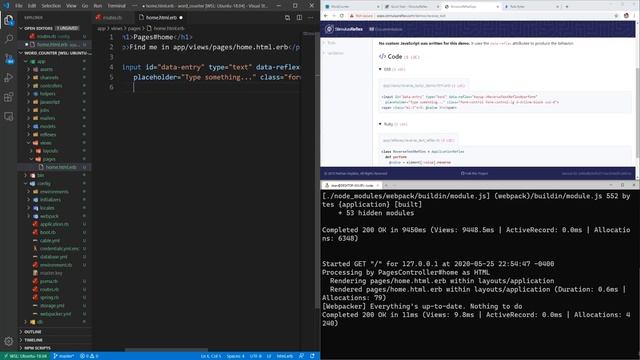This screenshot has width=640, height=360.
Task: Click the Documentation link in site header
Action: click(386, 29)
